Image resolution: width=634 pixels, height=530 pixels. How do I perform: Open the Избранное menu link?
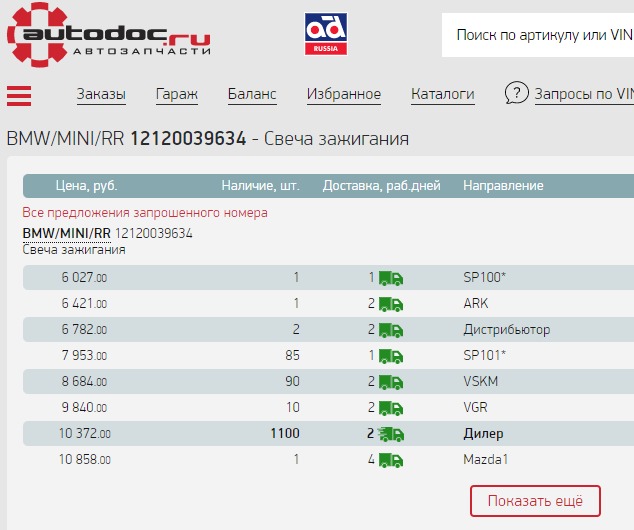click(344, 94)
